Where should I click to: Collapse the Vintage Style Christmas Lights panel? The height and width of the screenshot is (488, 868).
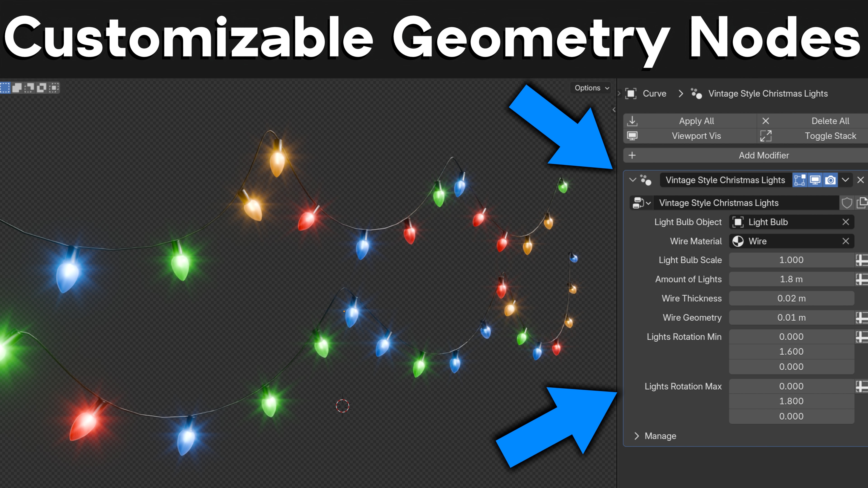tap(632, 180)
